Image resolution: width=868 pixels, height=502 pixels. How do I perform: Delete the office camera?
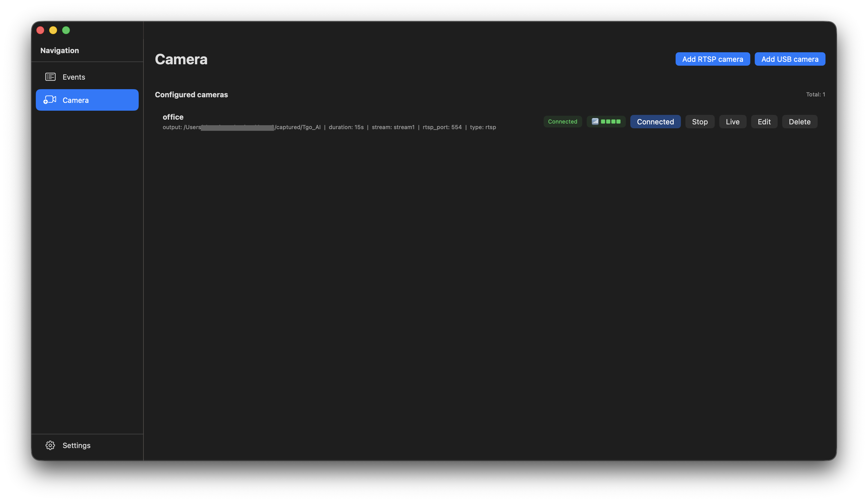pyautogui.click(x=799, y=122)
